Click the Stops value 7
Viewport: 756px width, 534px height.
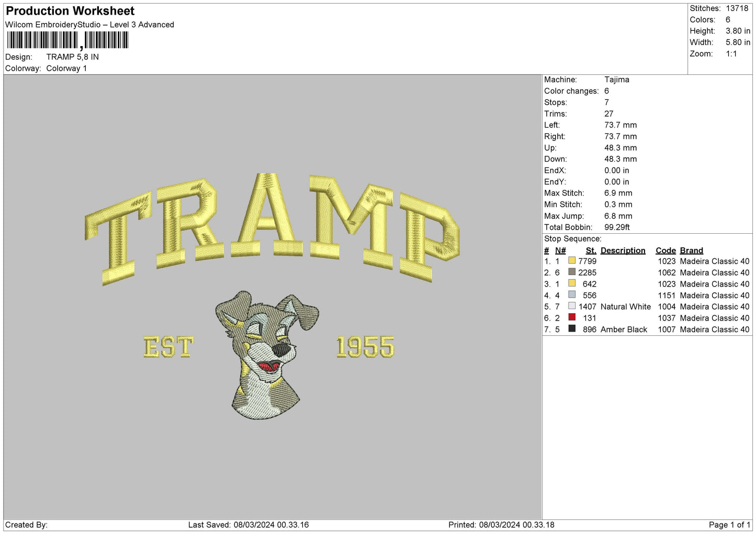tap(607, 103)
